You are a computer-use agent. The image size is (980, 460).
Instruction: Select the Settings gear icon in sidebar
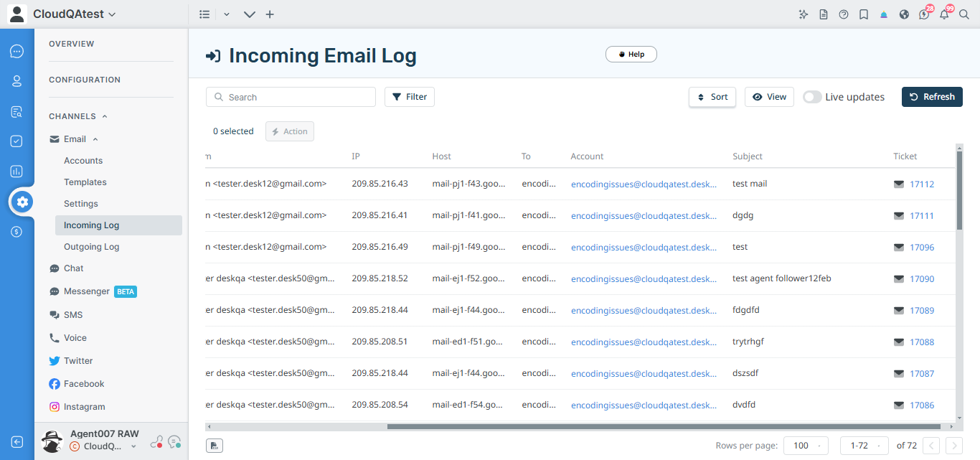click(x=20, y=202)
